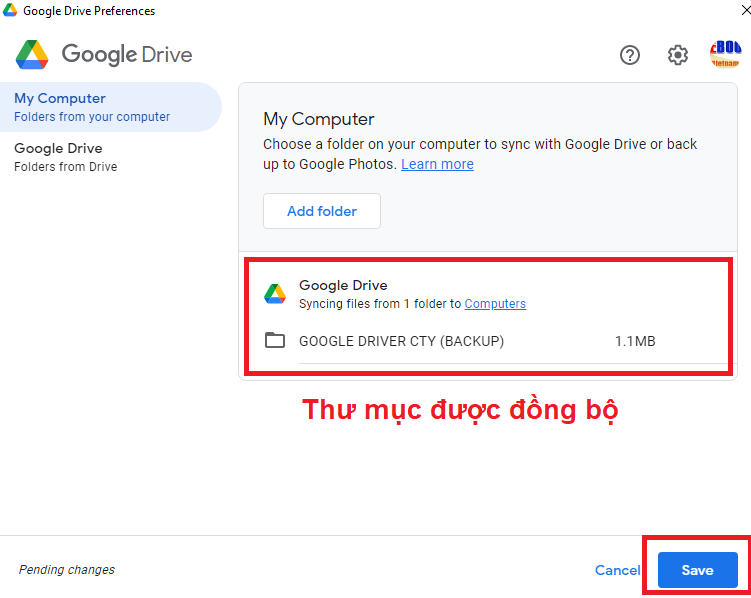
Task: Open Settings gear icon
Action: pyautogui.click(x=677, y=55)
